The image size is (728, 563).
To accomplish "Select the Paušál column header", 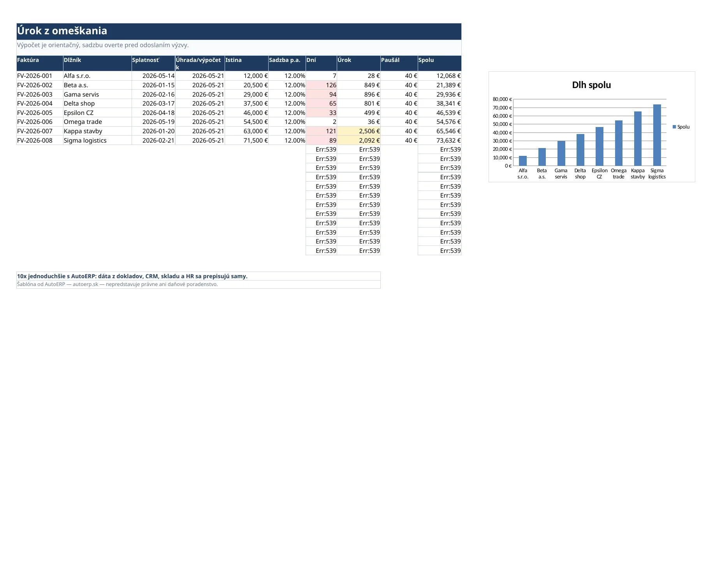I will click(399, 63).
